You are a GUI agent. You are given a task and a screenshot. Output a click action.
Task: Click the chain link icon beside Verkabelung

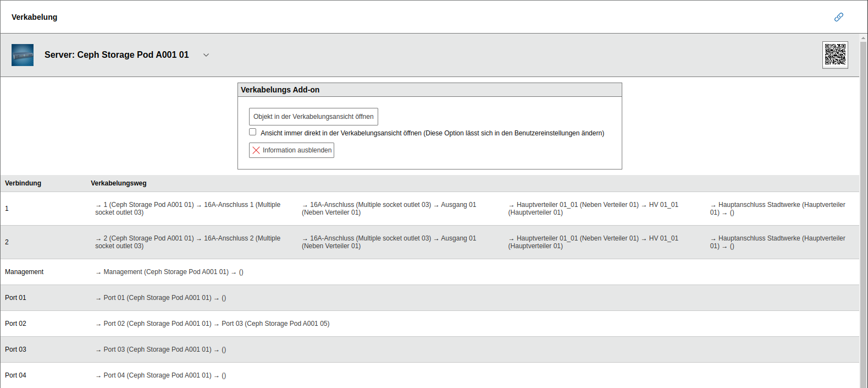click(838, 17)
